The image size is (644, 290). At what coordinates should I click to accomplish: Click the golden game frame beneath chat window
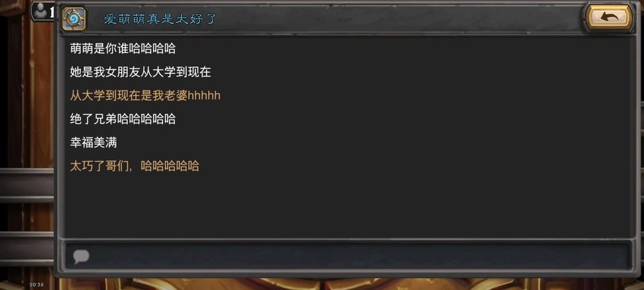pos(348,284)
